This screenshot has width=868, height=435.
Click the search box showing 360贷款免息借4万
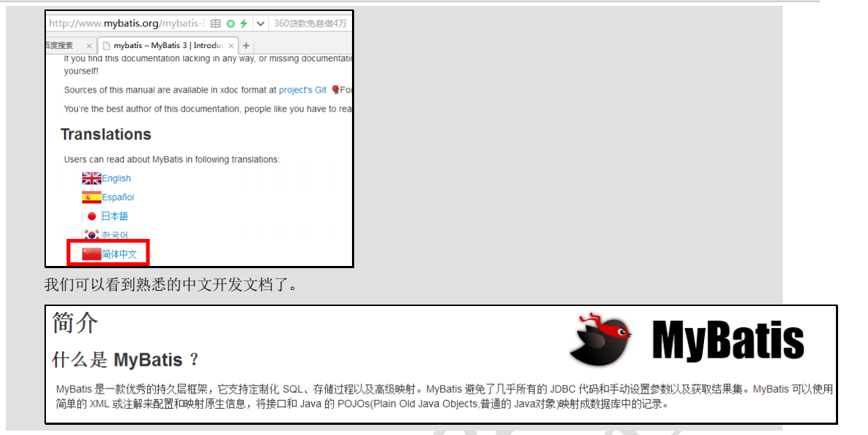(x=310, y=23)
